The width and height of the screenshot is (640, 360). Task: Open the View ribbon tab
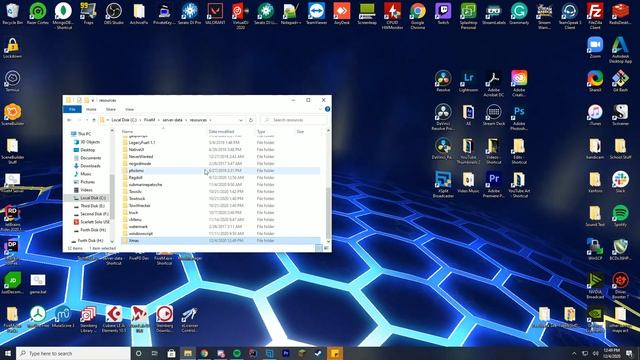(129, 109)
